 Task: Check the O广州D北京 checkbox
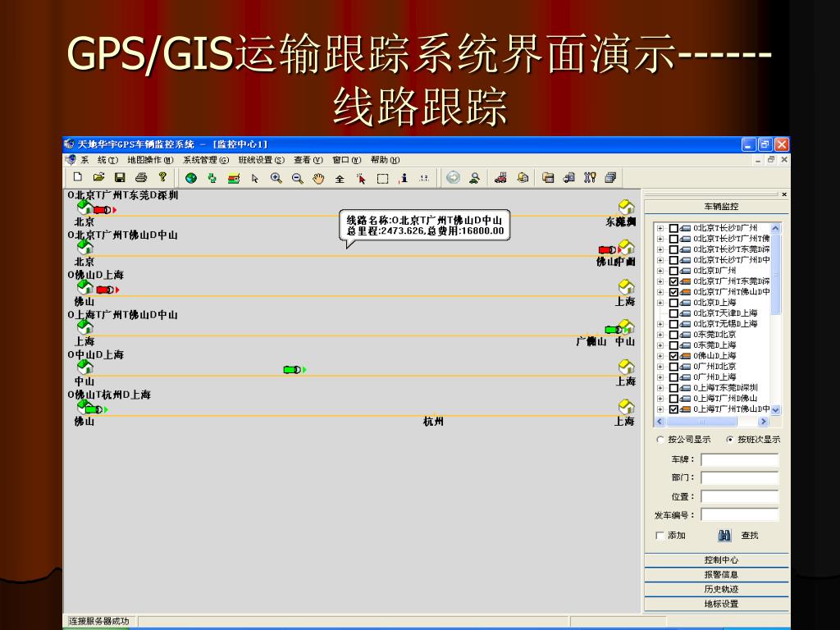674,367
